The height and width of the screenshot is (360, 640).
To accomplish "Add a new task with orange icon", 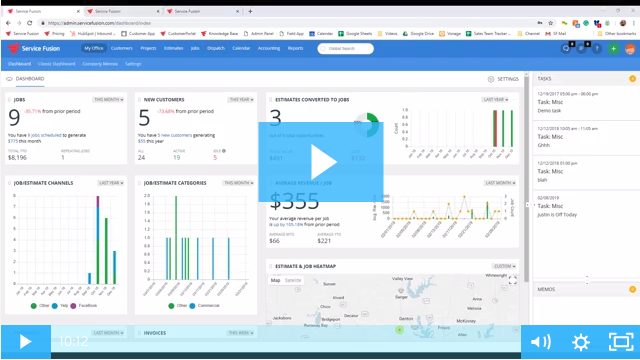I will point(632,79).
